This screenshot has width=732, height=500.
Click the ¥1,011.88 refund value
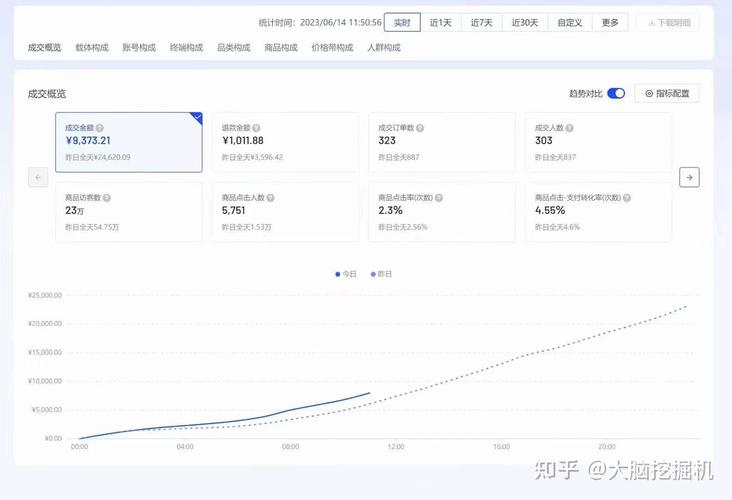pos(243,141)
